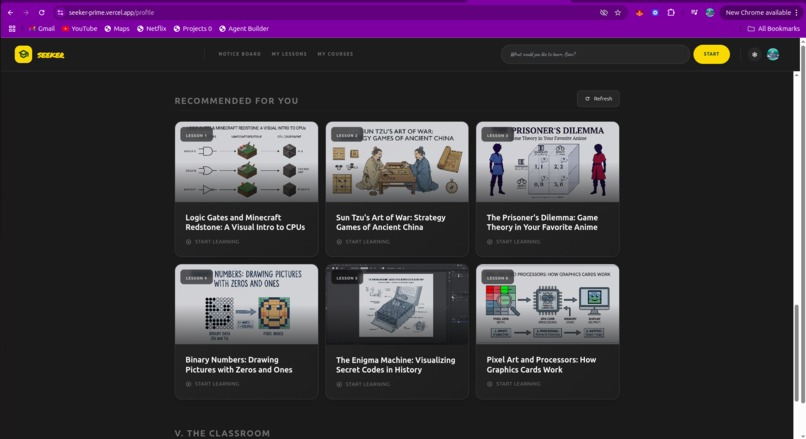Open the Chrome extensions puzzle icon
806x439 pixels.
[x=671, y=12]
